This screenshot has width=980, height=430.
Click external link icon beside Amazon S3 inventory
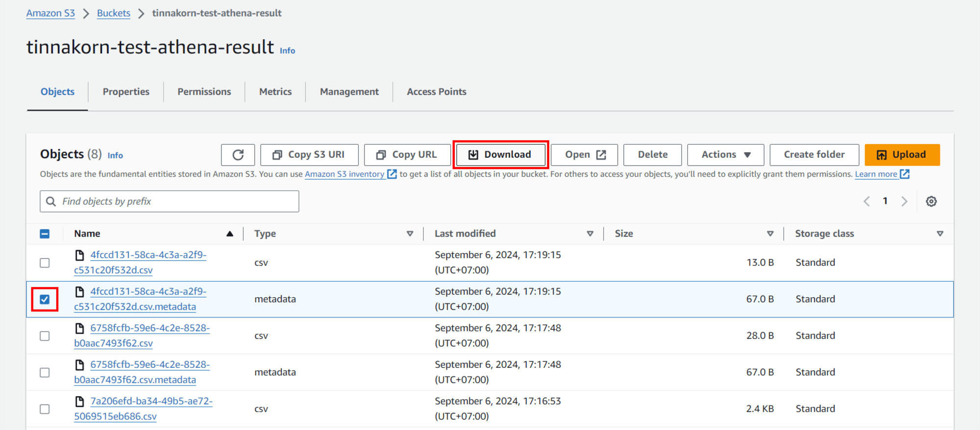(x=392, y=174)
